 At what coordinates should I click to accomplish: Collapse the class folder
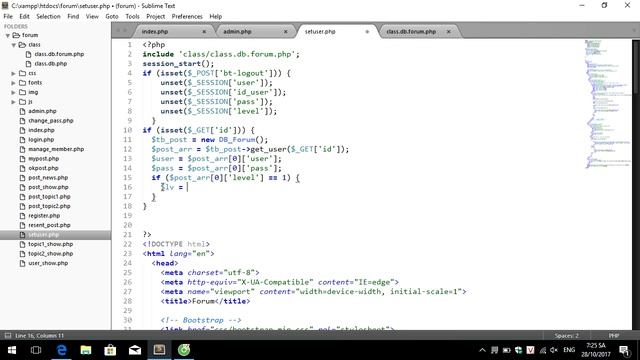click(13, 45)
